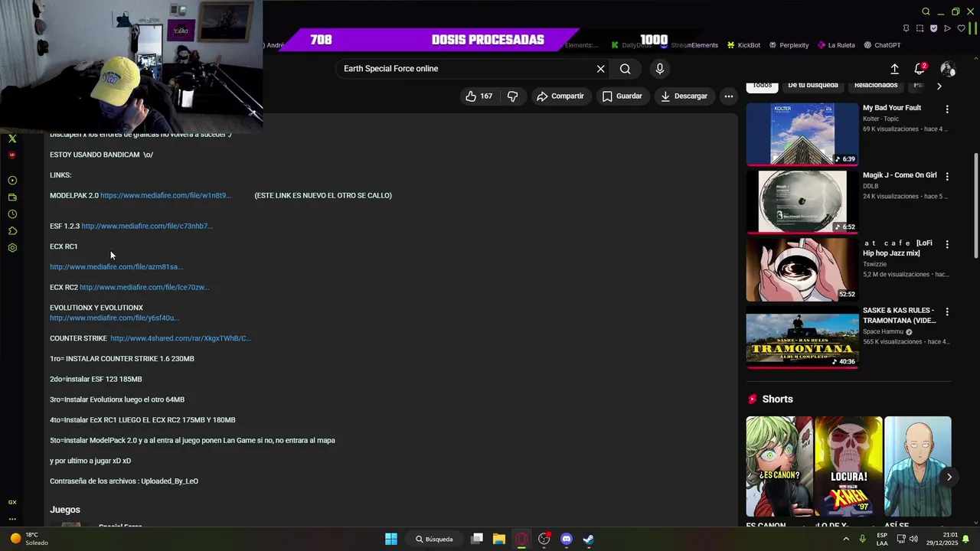Play the My Bad Your Fault thumbnail
This screenshot has height=551, width=980.
click(802, 134)
